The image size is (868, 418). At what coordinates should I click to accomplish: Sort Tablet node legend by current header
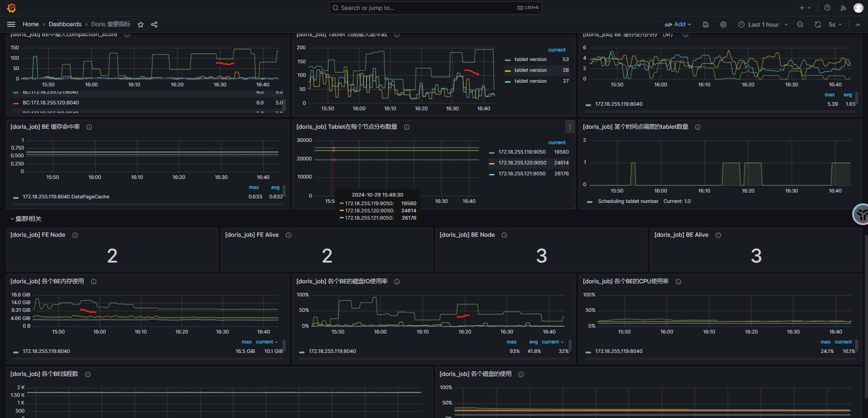coord(557,143)
